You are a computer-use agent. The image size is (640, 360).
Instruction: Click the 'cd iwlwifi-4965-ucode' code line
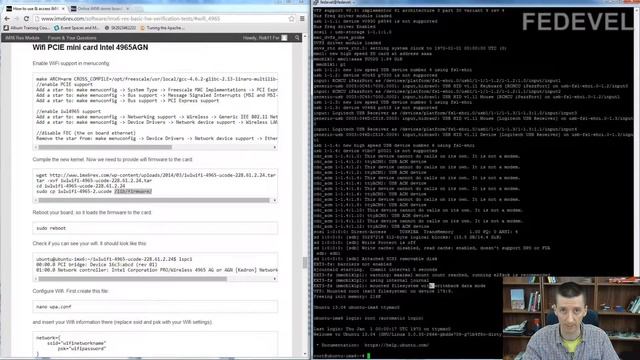tap(80, 186)
